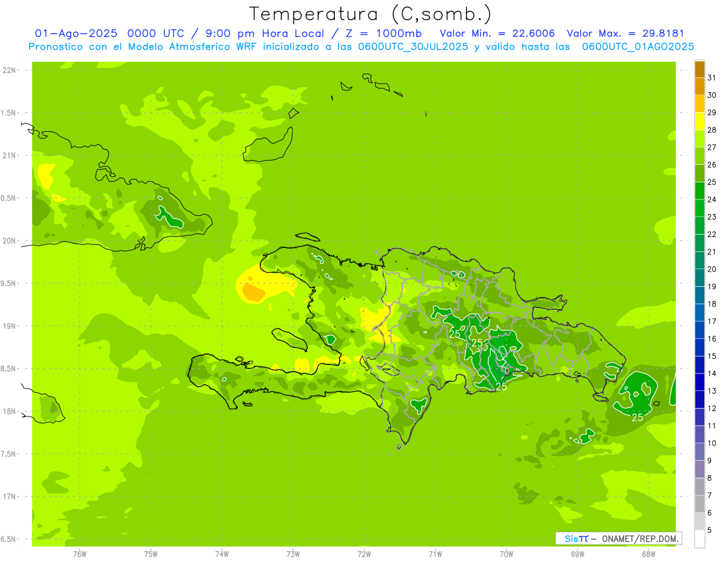Click the white swatch next to label 5
The height and width of the screenshot is (562, 728).
tap(699, 538)
